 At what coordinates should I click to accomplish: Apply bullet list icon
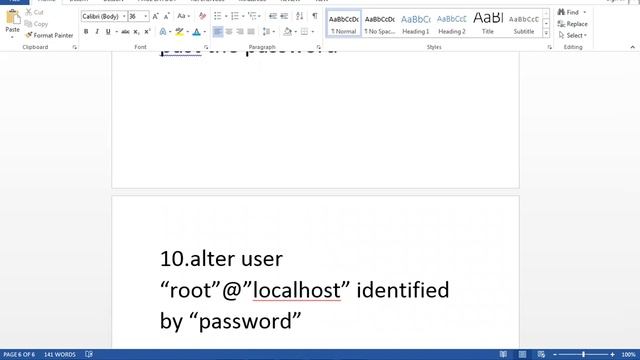click(x=218, y=16)
